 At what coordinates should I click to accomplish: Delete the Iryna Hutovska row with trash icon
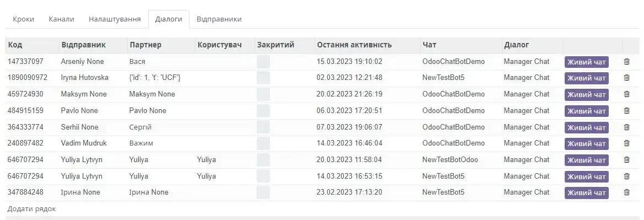click(x=626, y=78)
